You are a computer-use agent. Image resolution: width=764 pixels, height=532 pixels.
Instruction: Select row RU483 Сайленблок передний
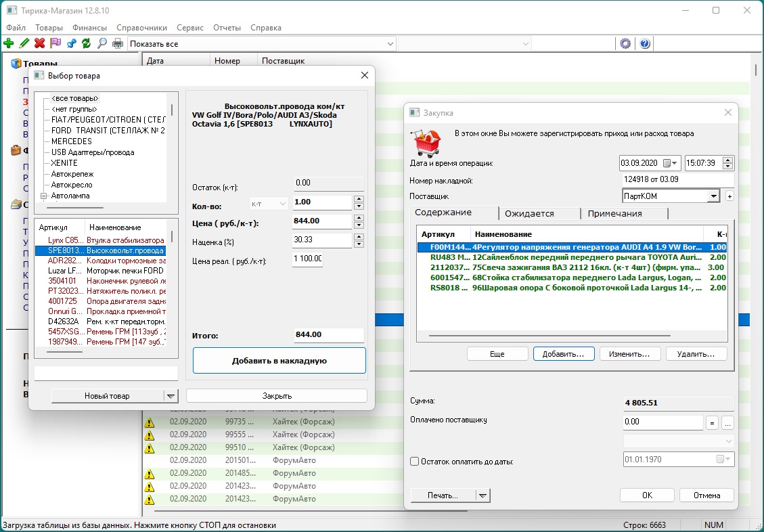pyautogui.click(x=572, y=257)
